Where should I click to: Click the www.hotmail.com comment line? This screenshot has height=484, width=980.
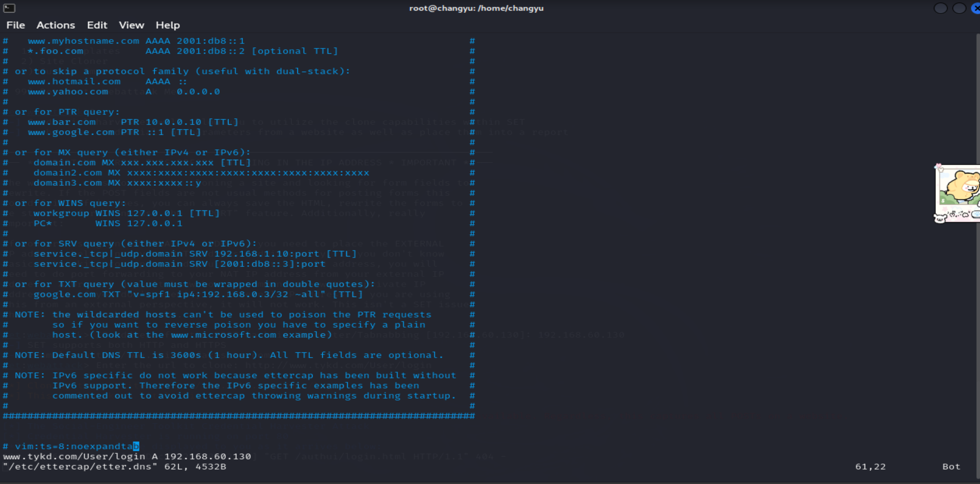74,82
